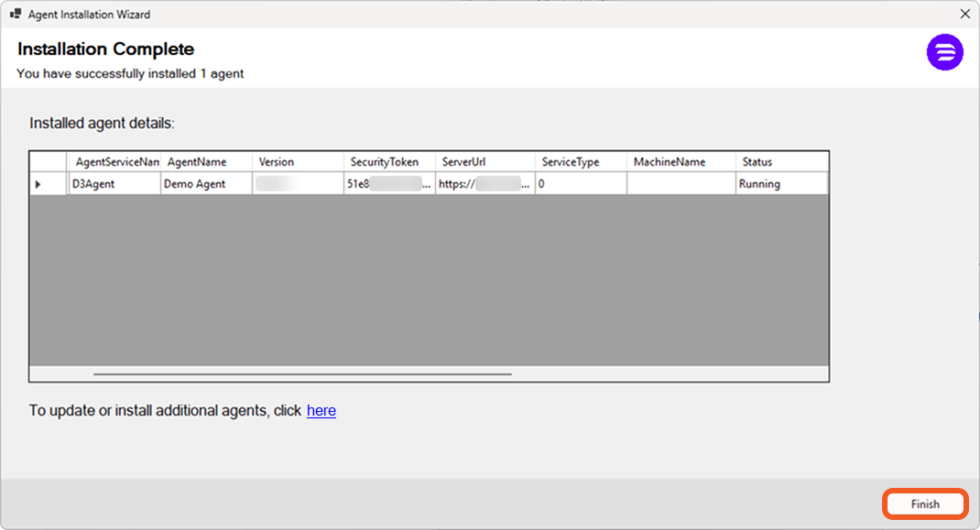Click the Status column header
Image resolution: width=980 pixels, height=530 pixels.
point(781,162)
